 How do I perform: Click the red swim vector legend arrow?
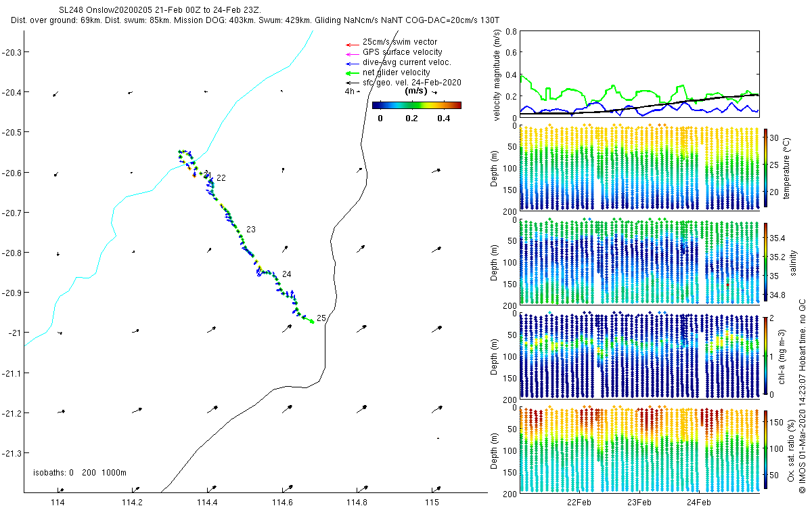350,44
